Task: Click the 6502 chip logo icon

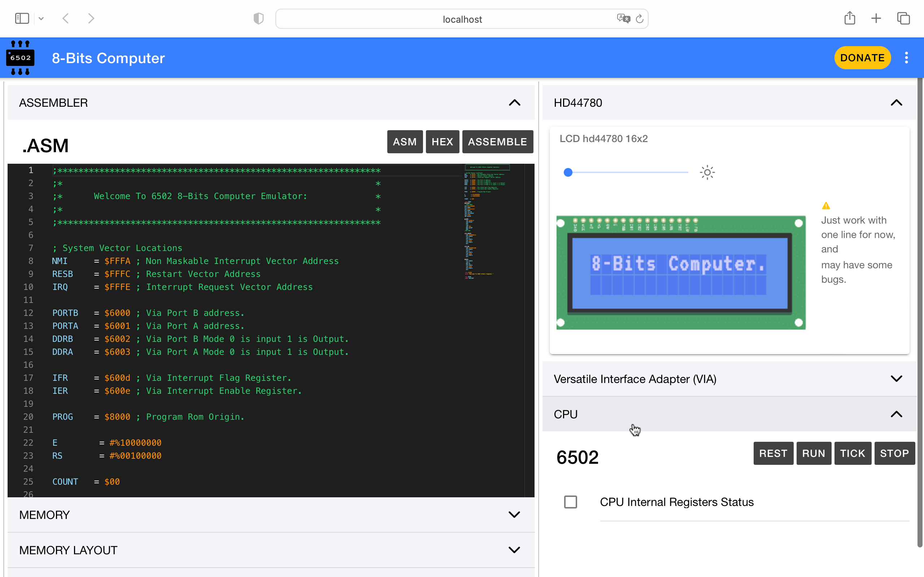Action: (x=20, y=58)
